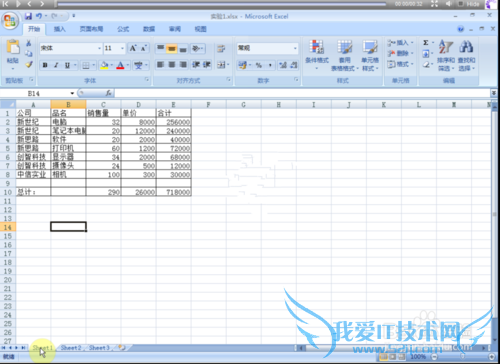The height and width of the screenshot is (364, 500).
Task: Increase font size with larger A
Action: [133, 48]
